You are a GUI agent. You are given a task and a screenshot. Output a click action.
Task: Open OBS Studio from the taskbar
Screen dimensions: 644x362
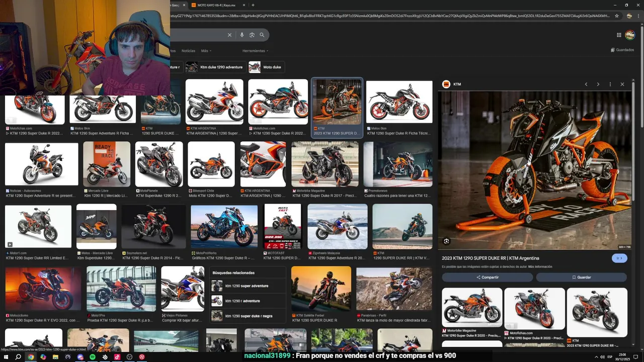click(129, 357)
